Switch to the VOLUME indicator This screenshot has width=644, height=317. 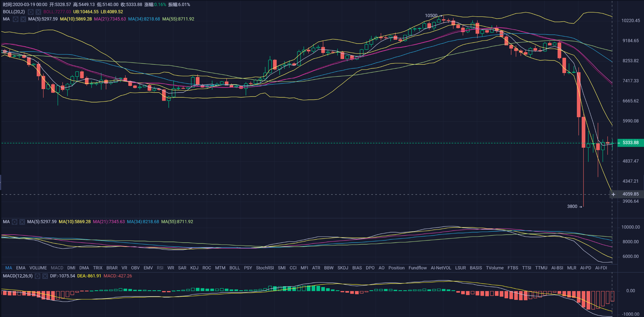click(x=38, y=268)
